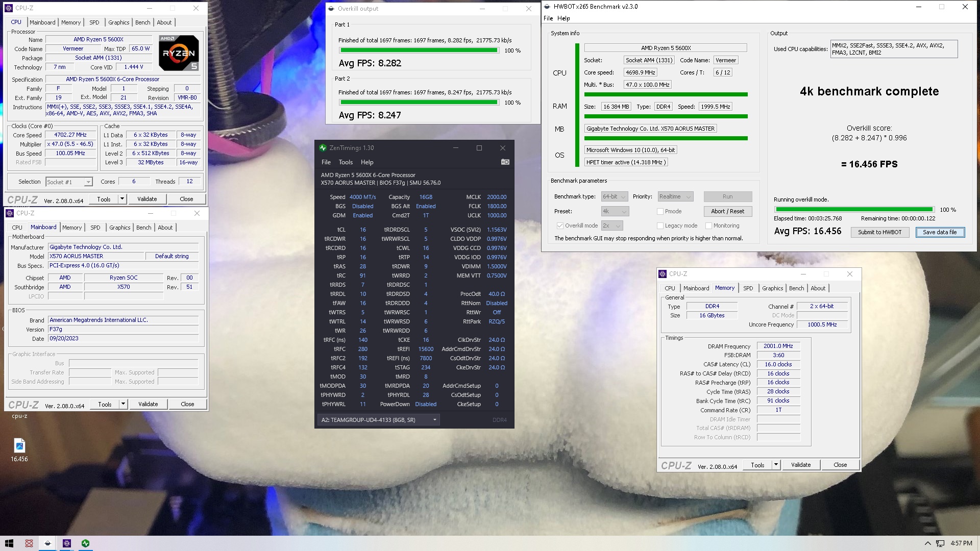Click HWBOT x265 title bar icon
This screenshot has height=551, width=980.
[547, 7]
